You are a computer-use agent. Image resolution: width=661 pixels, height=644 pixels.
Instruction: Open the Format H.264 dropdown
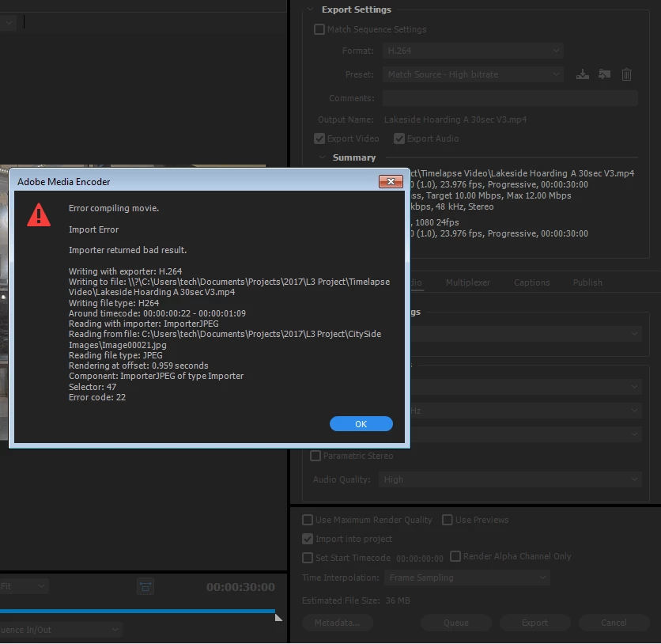(473, 51)
